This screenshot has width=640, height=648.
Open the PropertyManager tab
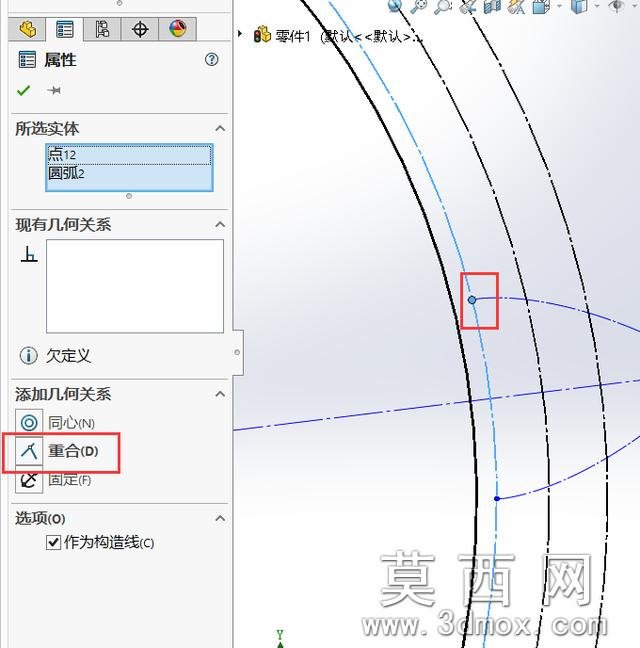(65, 29)
